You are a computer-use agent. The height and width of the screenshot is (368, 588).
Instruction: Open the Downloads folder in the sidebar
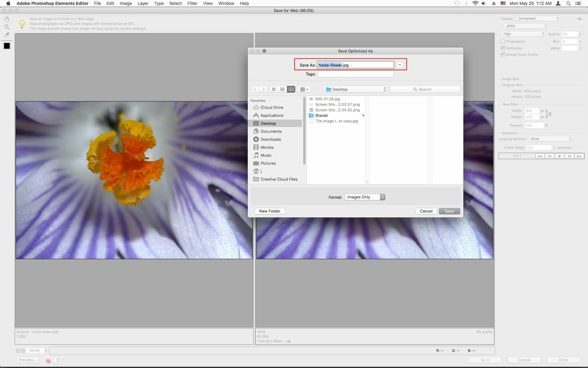(271, 139)
